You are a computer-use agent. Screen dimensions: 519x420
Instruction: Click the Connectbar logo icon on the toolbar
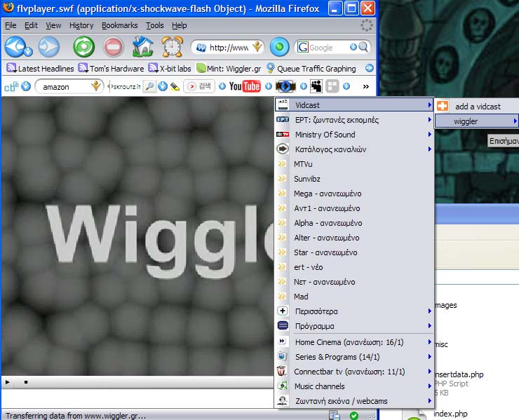click(11, 87)
